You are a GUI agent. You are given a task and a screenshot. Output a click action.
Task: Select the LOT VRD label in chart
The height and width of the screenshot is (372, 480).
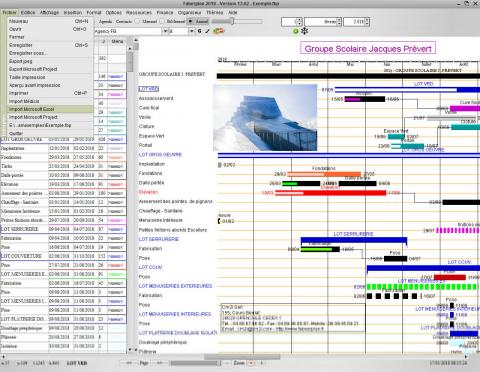pyautogui.click(x=149, y=89)
